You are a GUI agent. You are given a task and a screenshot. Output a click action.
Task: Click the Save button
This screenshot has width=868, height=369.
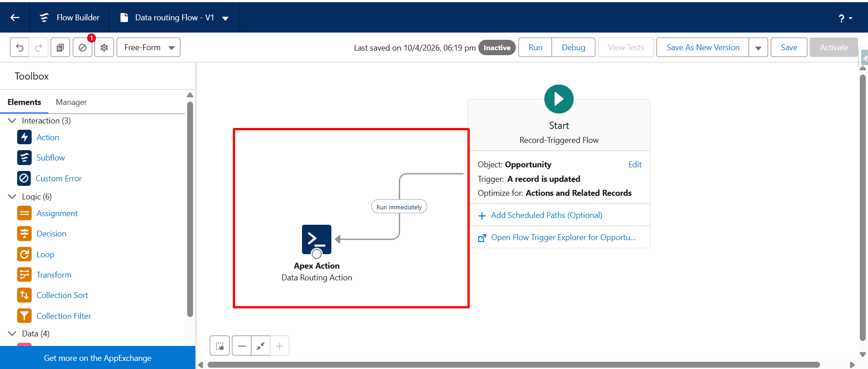click(x=789, y=47)
